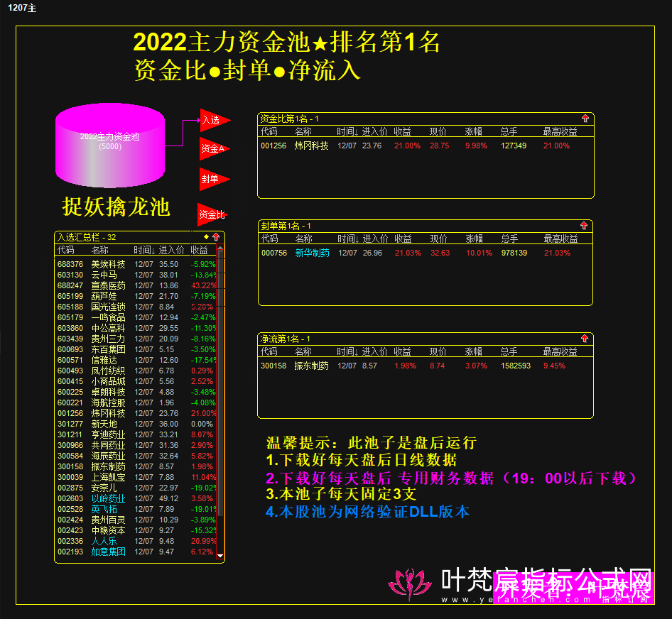This screenshot has width=672, height=619.
Task: Click 进入价 column header in 入选汇总栏
Action: click(x=171, y=250)
